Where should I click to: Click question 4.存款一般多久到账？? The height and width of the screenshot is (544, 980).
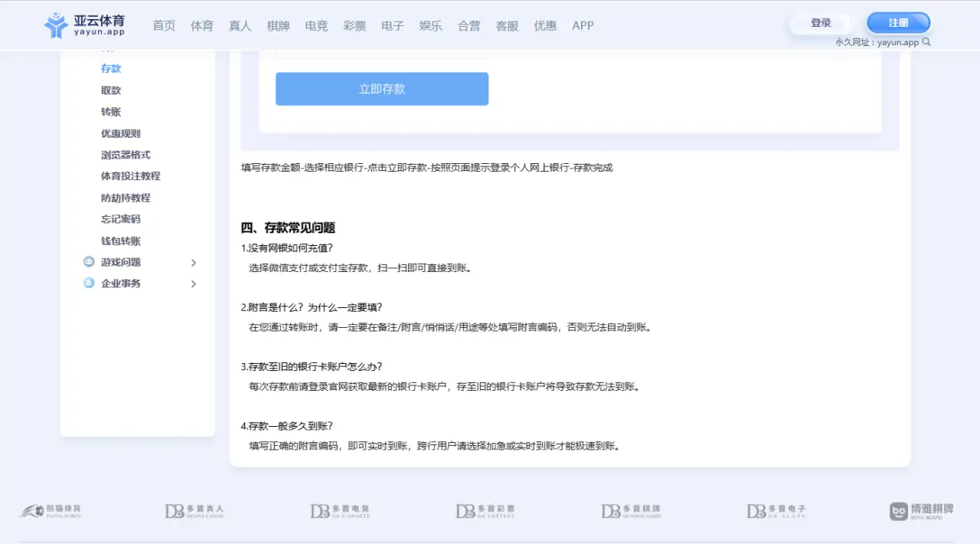[287, 425]
